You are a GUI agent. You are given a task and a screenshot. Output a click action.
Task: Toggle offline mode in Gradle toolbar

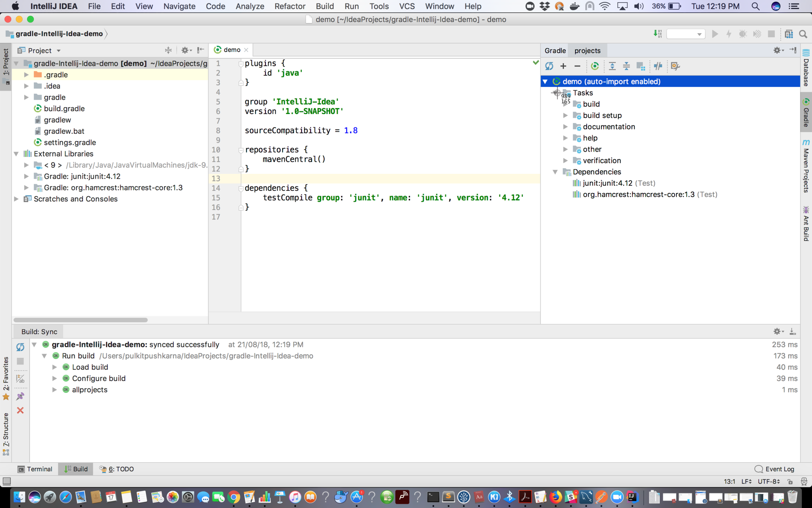658,66
